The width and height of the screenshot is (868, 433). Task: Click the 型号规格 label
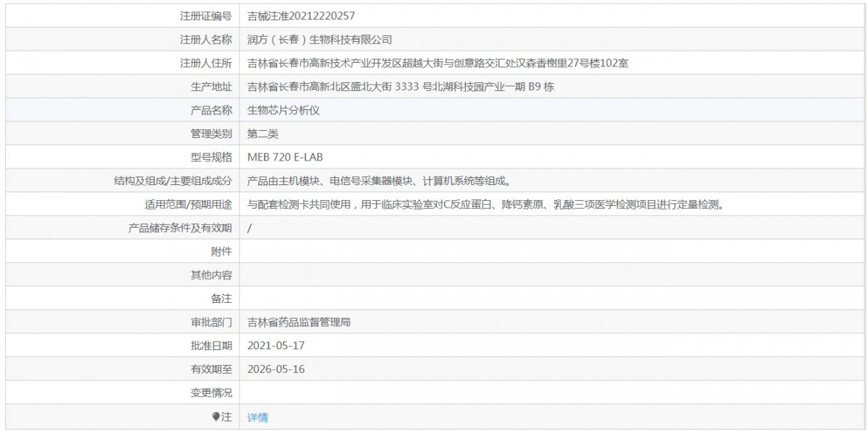click(211, 158)
